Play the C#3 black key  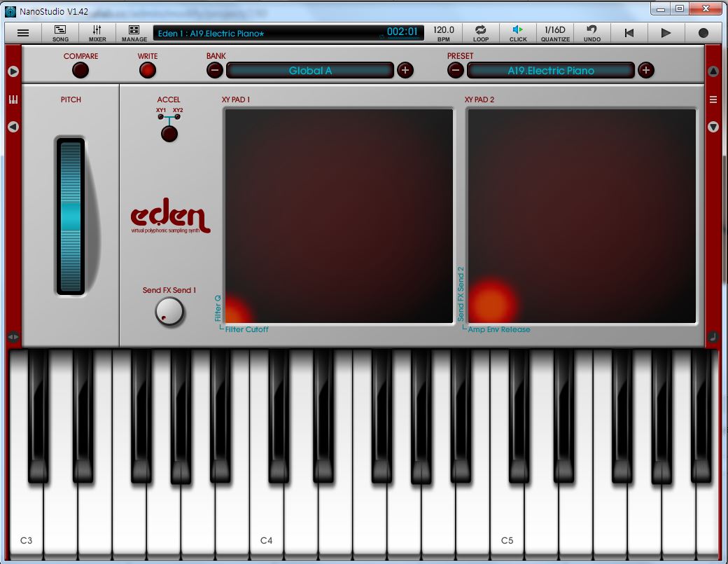[38, 415]
